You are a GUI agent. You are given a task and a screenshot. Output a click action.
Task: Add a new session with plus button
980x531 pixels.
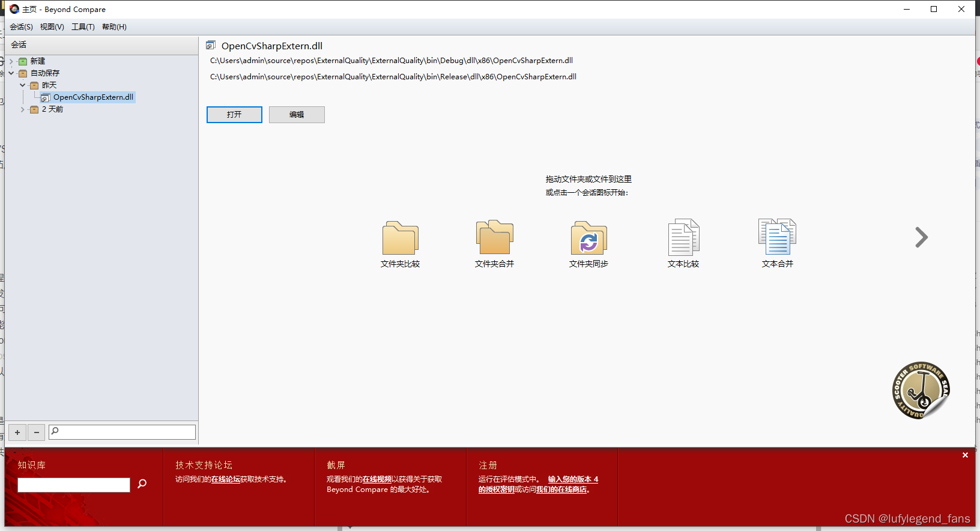point(17,432)
